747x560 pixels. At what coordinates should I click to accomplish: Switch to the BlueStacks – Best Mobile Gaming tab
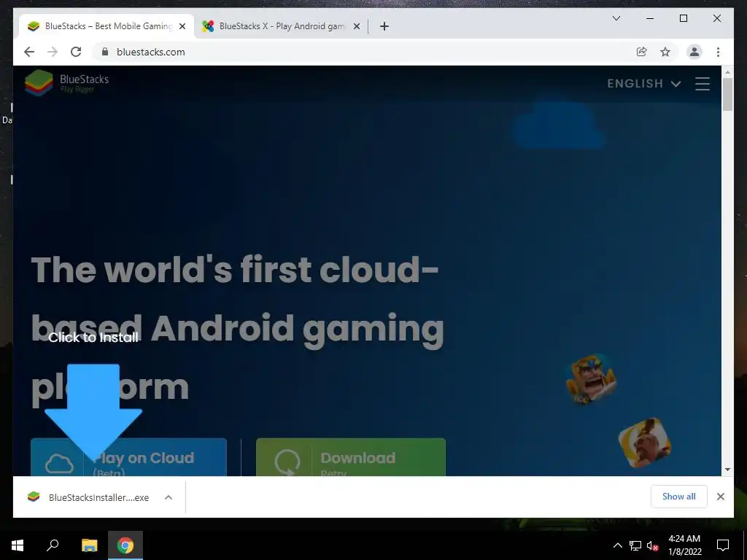pyautogui.click(x=107, y=26)
